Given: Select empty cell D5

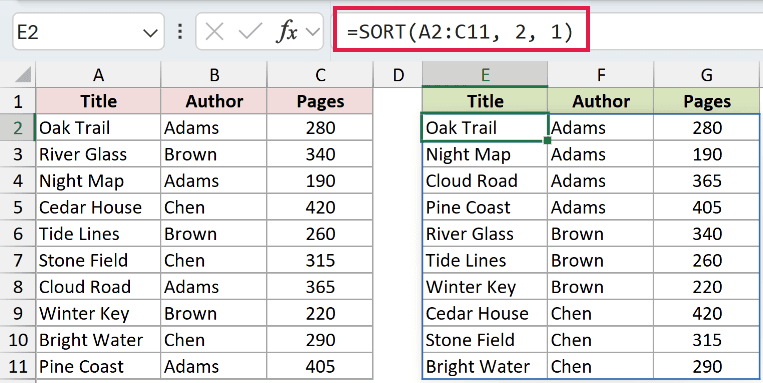Looking at the screenshot, I should 398,207.
